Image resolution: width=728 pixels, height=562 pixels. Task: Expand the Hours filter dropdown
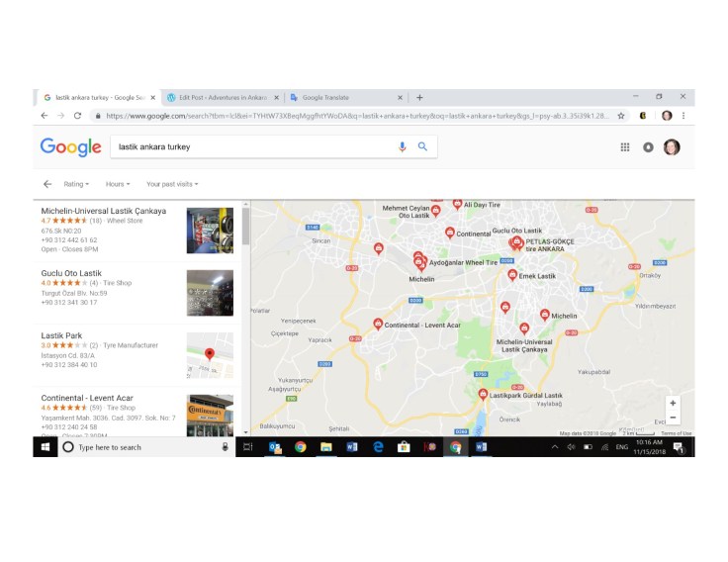[118, 184]
